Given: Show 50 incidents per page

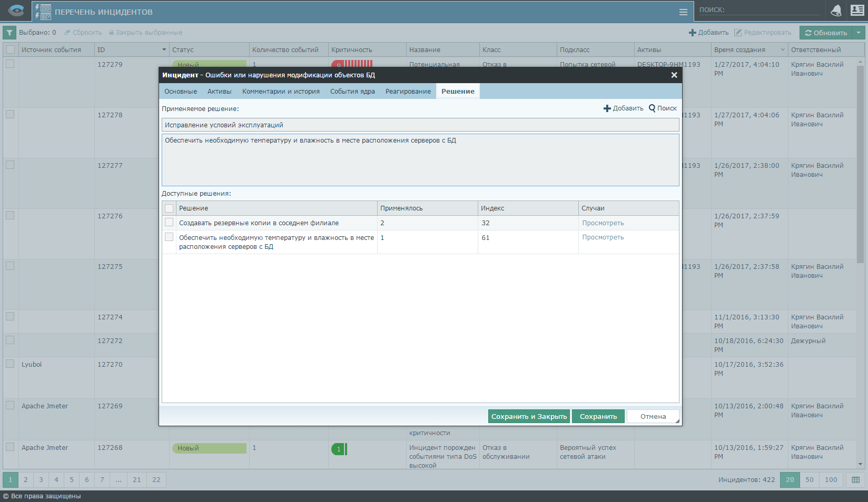Looking at the screenshot, I should (810, 480).
